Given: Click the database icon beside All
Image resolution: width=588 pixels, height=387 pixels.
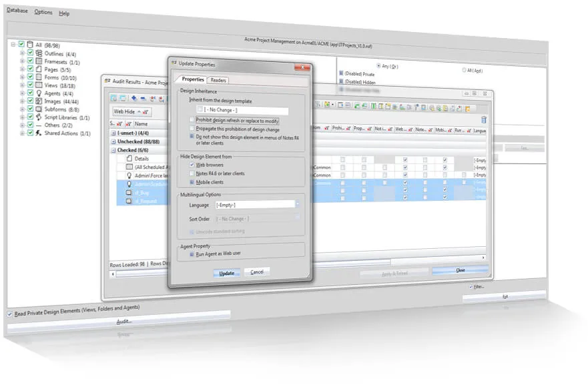Looking at the screenshot, I should coord(30,44).
